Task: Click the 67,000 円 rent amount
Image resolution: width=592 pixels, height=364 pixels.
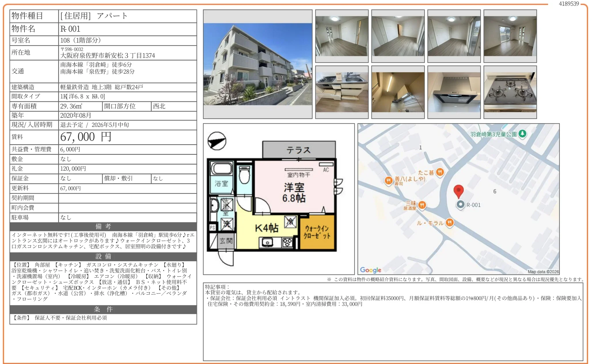Action: (86, 137)
